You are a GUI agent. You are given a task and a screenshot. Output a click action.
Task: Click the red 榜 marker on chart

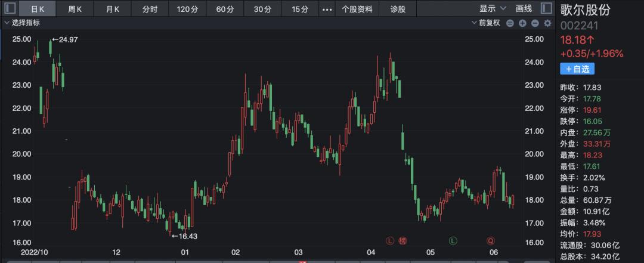point(402,241)
